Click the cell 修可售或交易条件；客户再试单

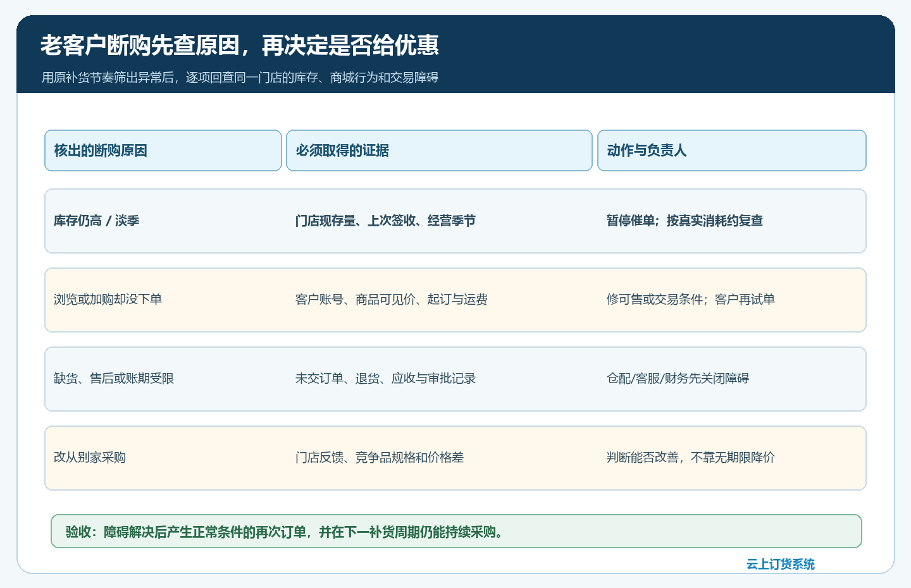point(691,300)
